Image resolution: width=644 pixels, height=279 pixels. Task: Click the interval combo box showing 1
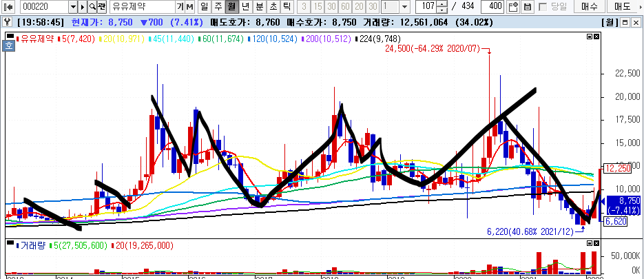pos(390,7)
